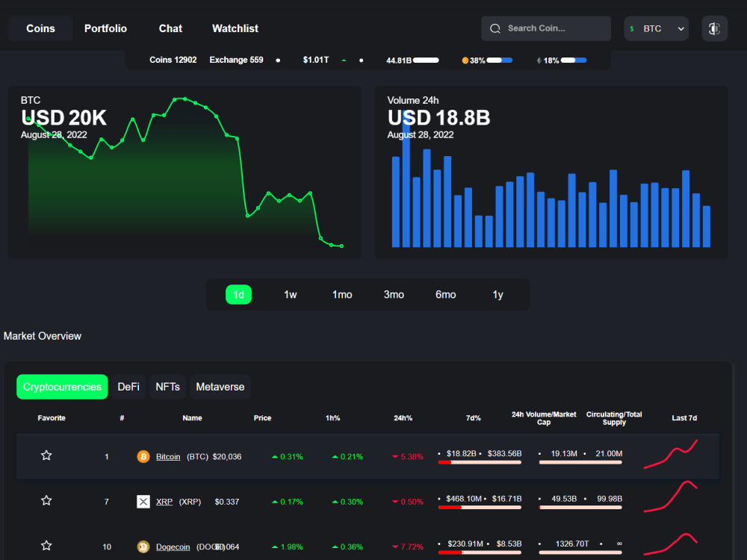Click the 24h% column header

pos(403,418)
